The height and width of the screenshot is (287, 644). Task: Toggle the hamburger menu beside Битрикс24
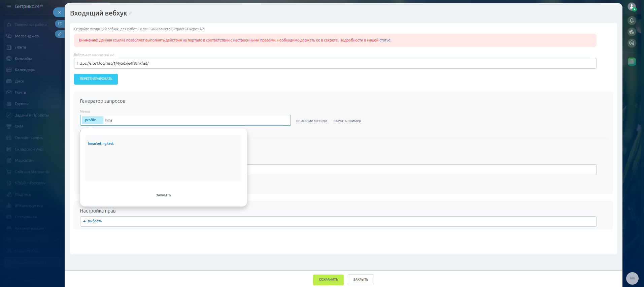(x=9, y=6)
